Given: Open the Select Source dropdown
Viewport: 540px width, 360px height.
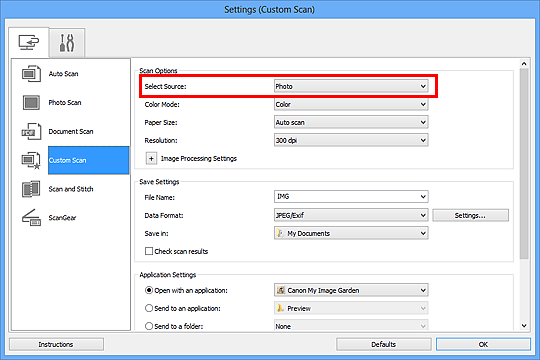Looking at the screenshot, I should 351,86.
